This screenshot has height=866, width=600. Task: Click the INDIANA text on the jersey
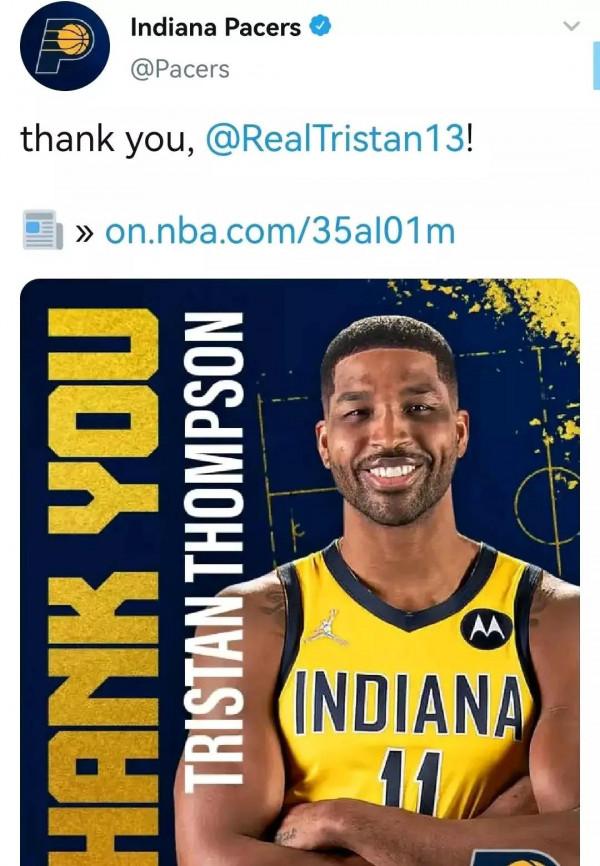[x=408, y=704]
